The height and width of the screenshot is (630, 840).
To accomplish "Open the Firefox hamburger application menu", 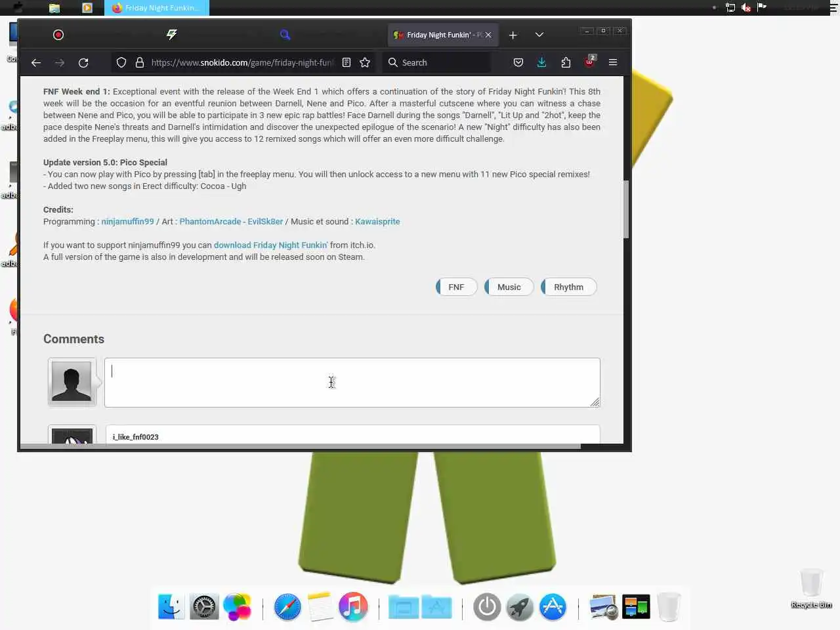I will [x=613, y=62].
